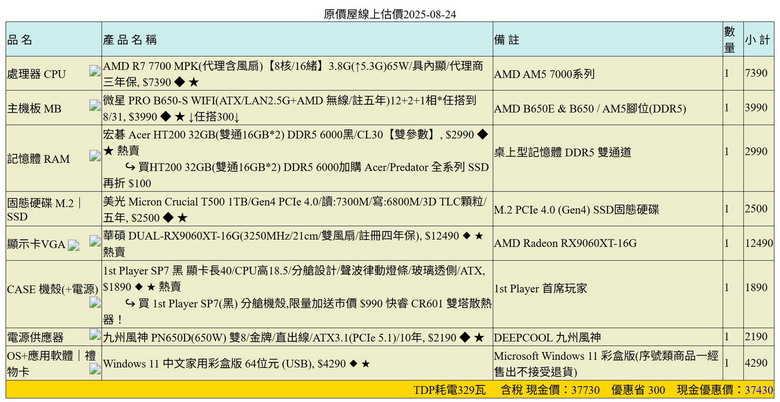Image resolution: width=780 pixels, height=402 pixels.
Task: Click the image icon in the OS+應用軟體 row
Action: click(x=95, y=368)
